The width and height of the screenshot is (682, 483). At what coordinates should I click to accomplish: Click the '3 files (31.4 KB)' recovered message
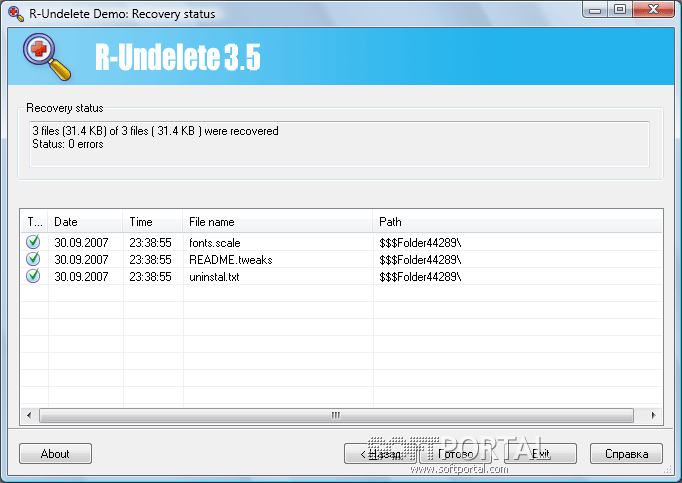tap(155, 131)
